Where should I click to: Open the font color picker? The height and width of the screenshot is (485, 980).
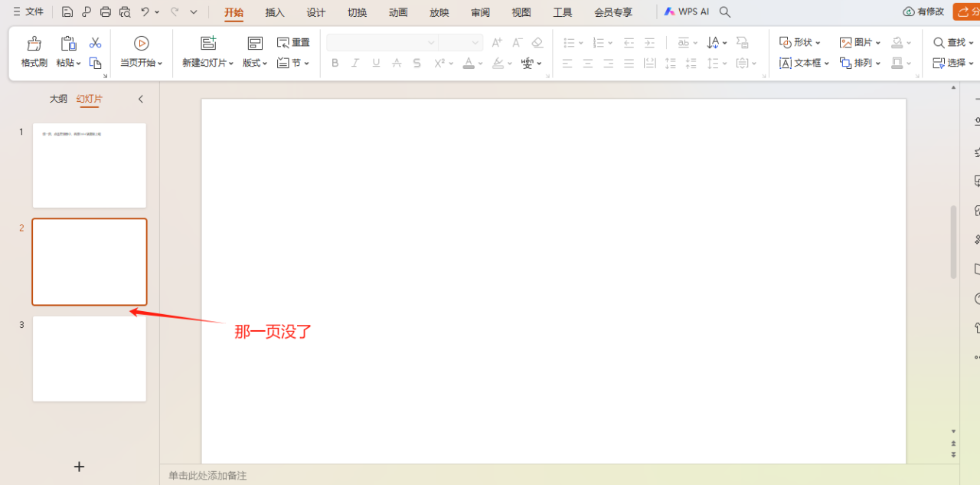click(x=469, y=63)
